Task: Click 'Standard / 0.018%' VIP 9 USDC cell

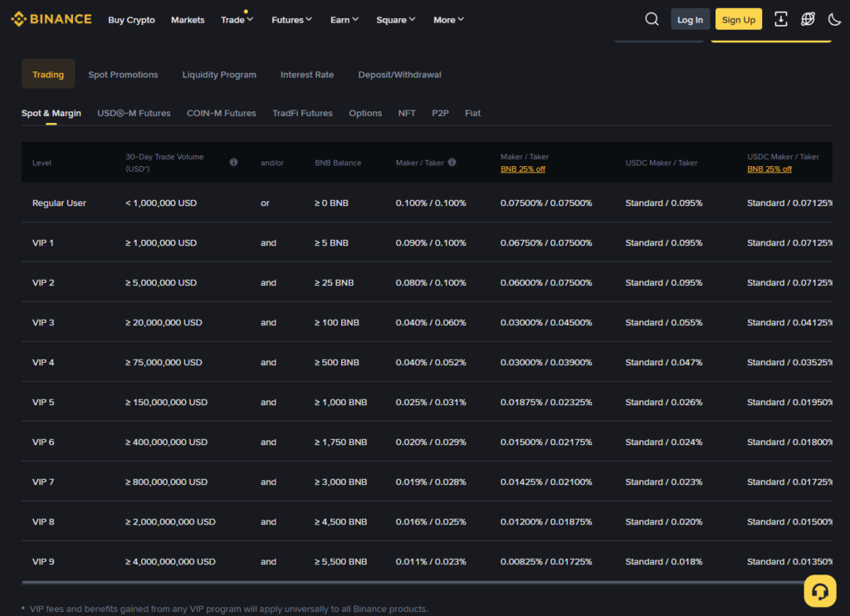Action: 663,561
